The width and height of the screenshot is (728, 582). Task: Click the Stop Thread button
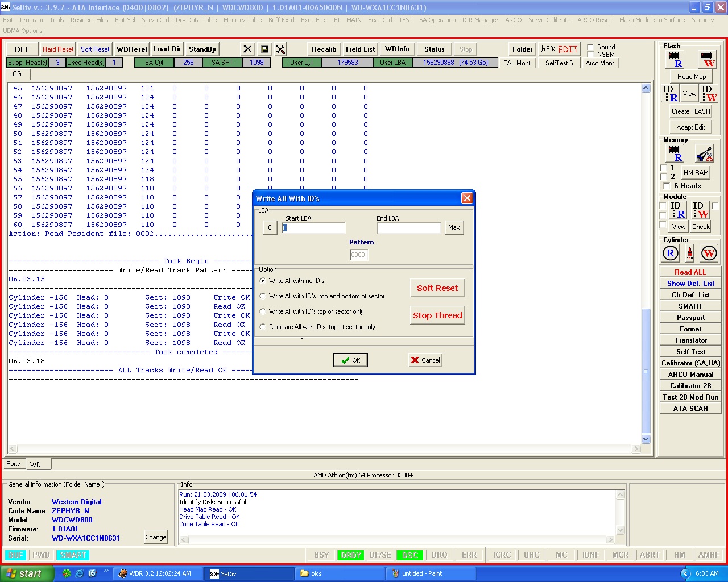coord(437,315)
